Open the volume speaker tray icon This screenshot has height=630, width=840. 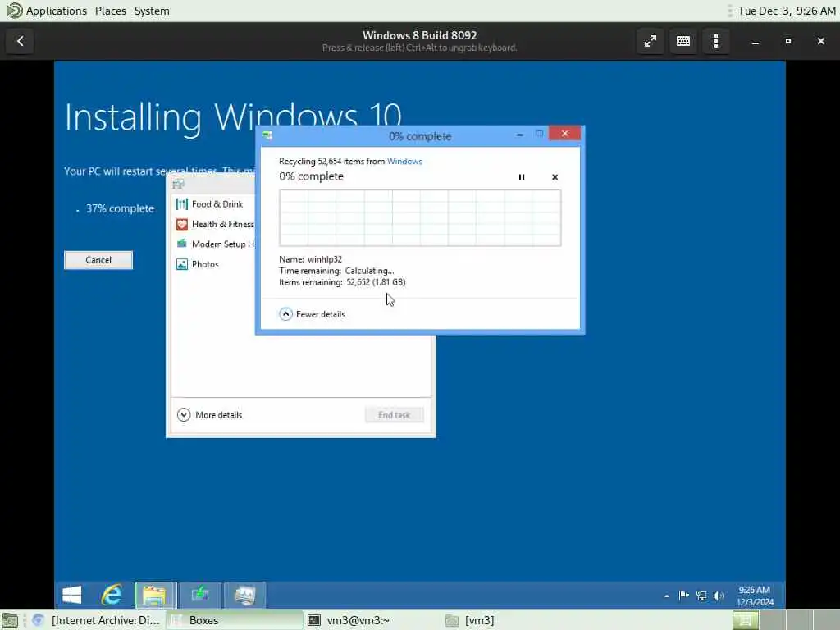[719, 596]
